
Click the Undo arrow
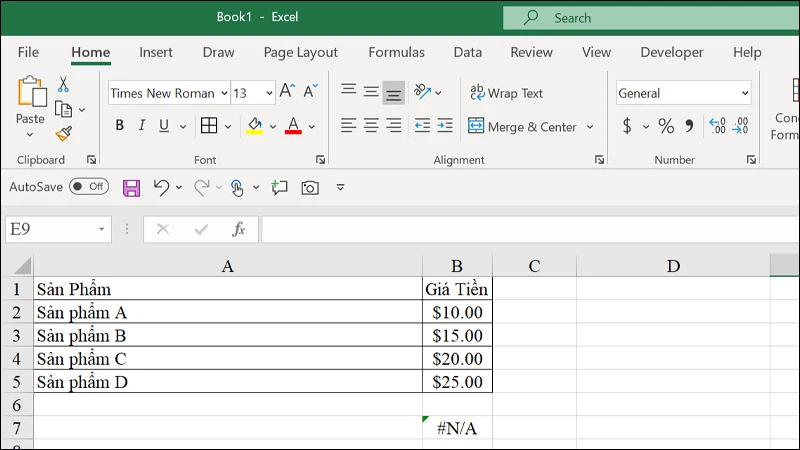pos(161,188)
